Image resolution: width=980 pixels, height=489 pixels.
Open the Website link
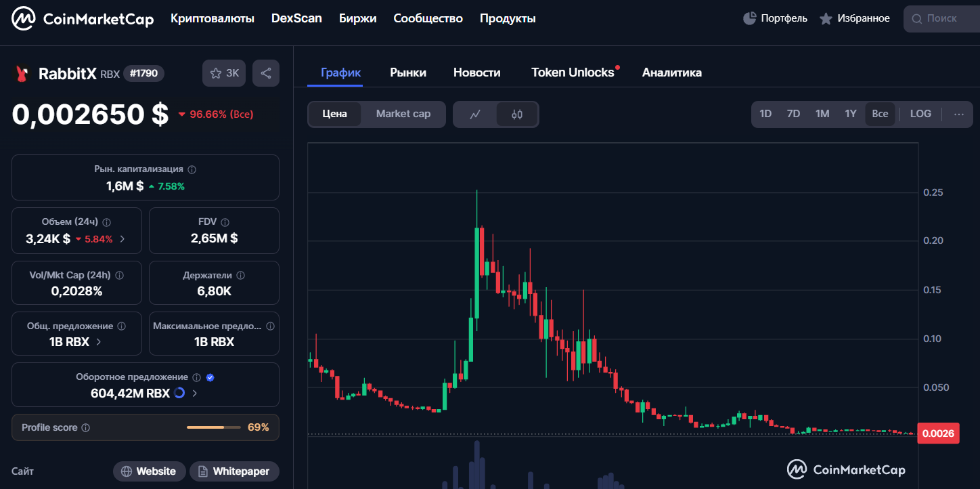coord(150,471)
